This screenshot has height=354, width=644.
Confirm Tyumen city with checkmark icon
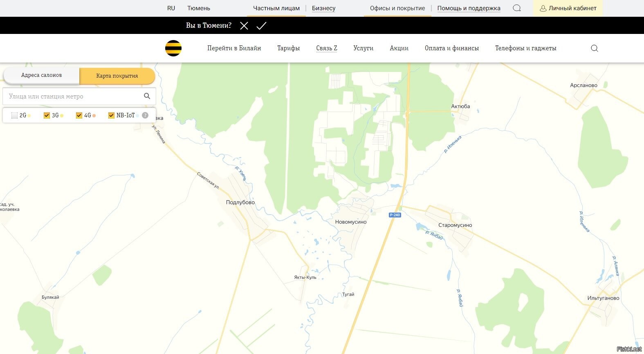pos(261,26)
